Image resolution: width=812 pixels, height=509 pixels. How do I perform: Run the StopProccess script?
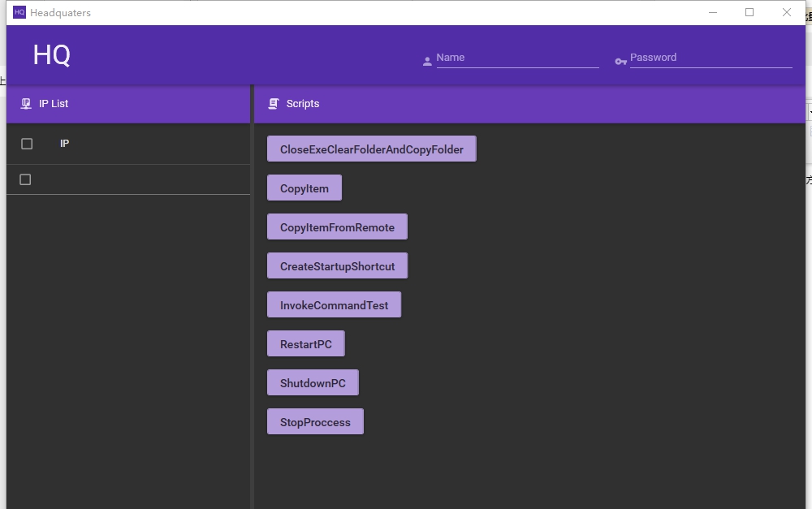315,422
